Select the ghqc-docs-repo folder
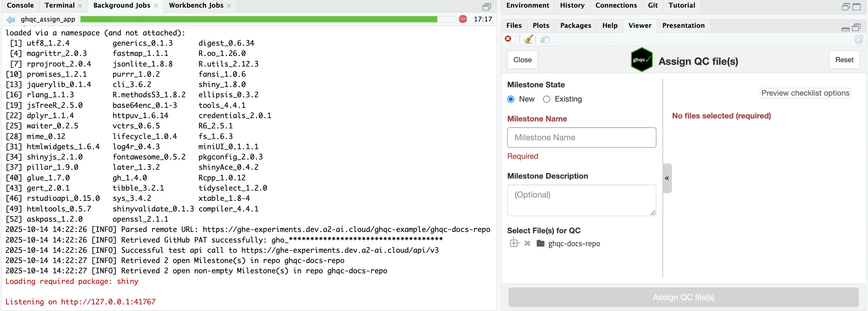 pos(573,244)
